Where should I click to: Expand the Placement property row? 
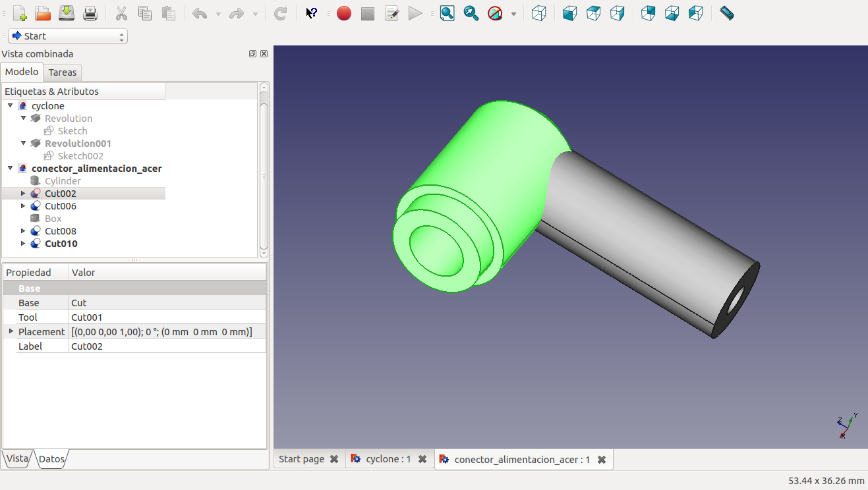point(11,331)
